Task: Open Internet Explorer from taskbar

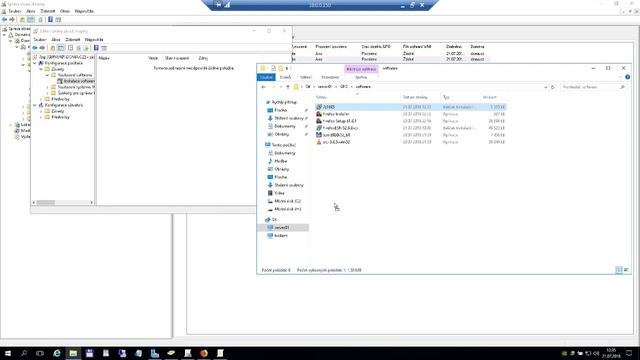Action: point(57,353)
